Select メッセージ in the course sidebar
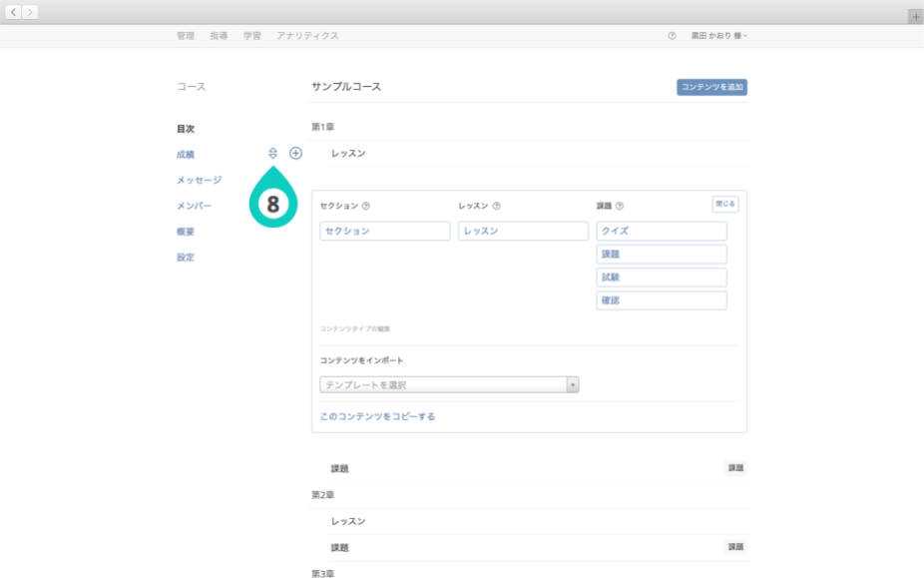This screenshot has width=924, height=578. (x=199, y=181)
